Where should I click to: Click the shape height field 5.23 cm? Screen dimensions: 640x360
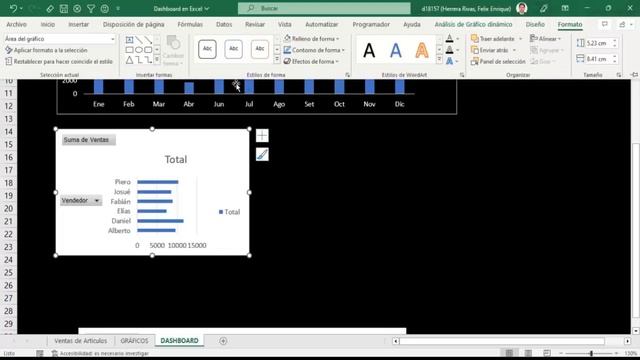point(596,43)
